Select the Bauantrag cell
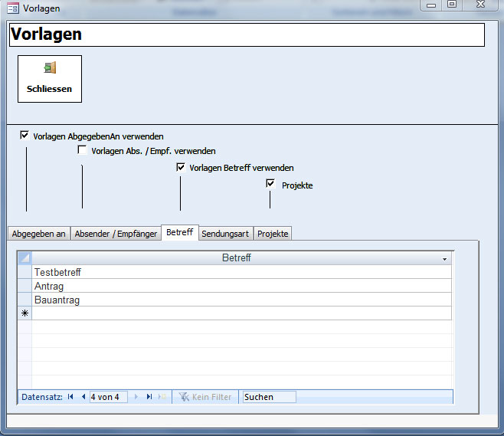The image size is (504, 436). (x=242, y=300)
